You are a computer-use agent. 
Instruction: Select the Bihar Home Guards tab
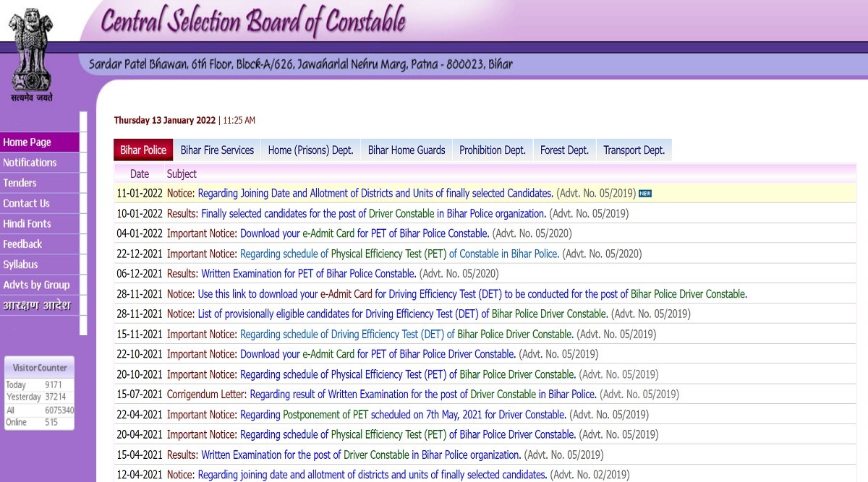tap(407, 150)
